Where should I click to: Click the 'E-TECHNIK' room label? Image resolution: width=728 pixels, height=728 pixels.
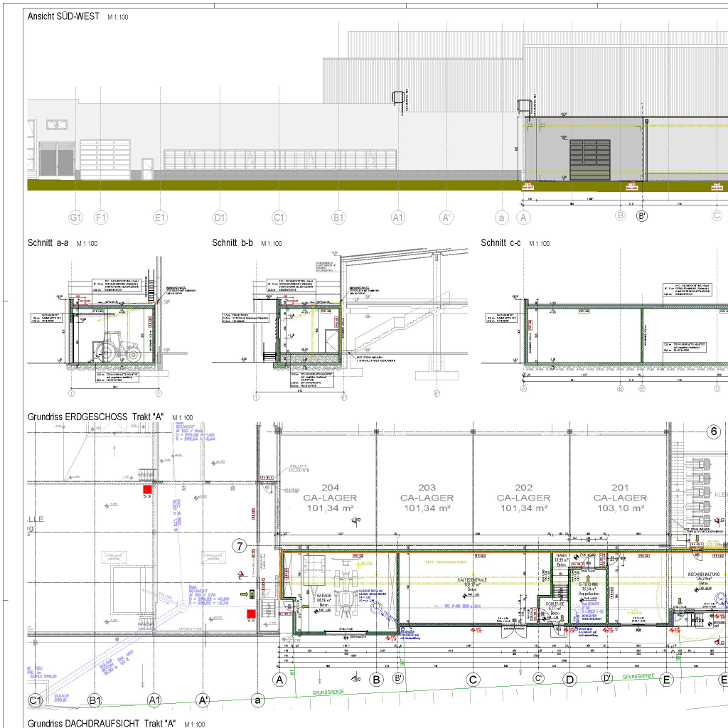[x=588, y=584]
